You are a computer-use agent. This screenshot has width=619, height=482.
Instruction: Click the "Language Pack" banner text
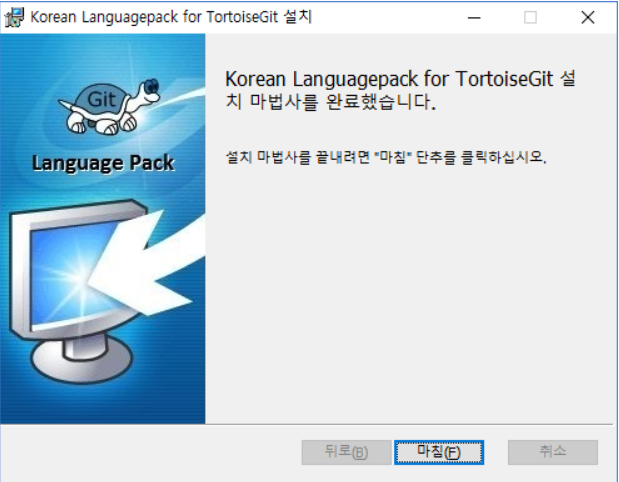pyautogui.click(x=103, y=163)
